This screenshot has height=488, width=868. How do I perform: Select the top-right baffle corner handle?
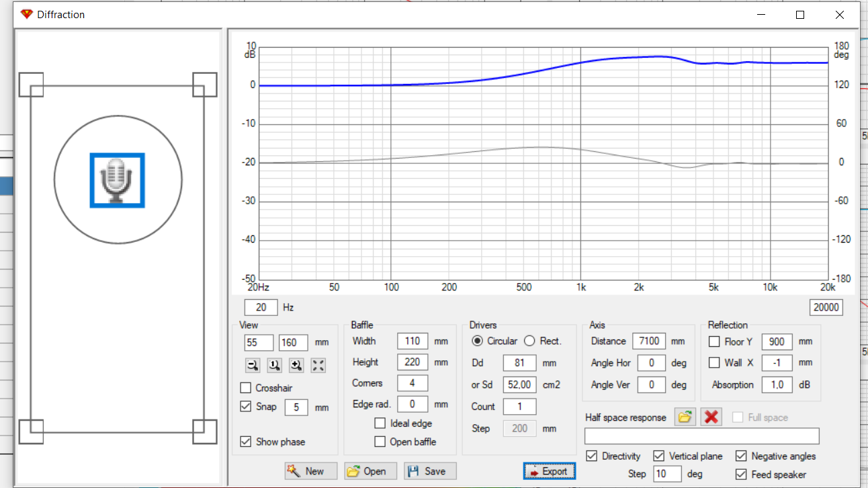coord(205,85)
